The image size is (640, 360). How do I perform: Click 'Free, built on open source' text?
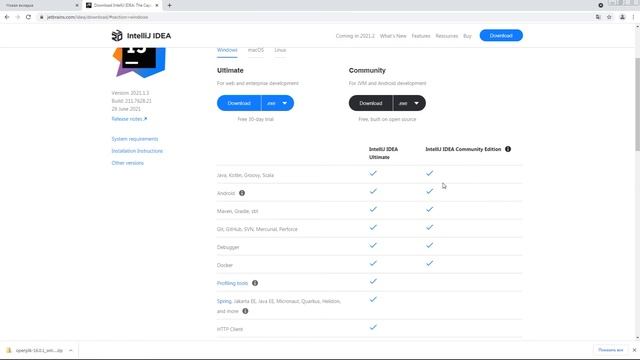click(x=387, y=119)
